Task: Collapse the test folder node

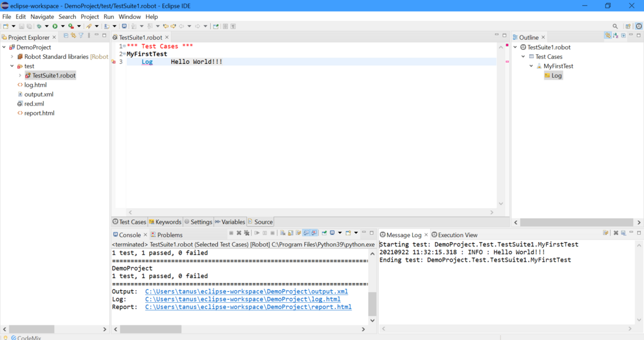Action: (12, 66)
